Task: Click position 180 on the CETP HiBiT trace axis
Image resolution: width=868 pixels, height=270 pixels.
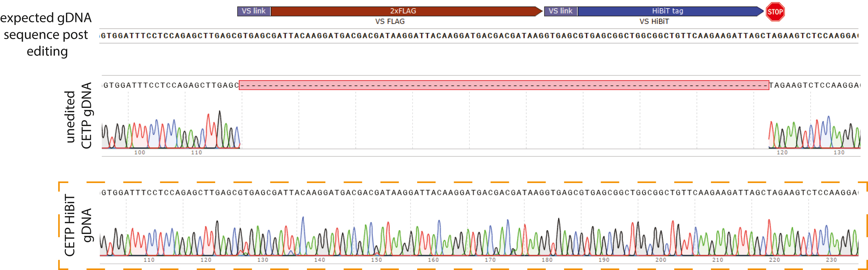Action: pos(547,260)
